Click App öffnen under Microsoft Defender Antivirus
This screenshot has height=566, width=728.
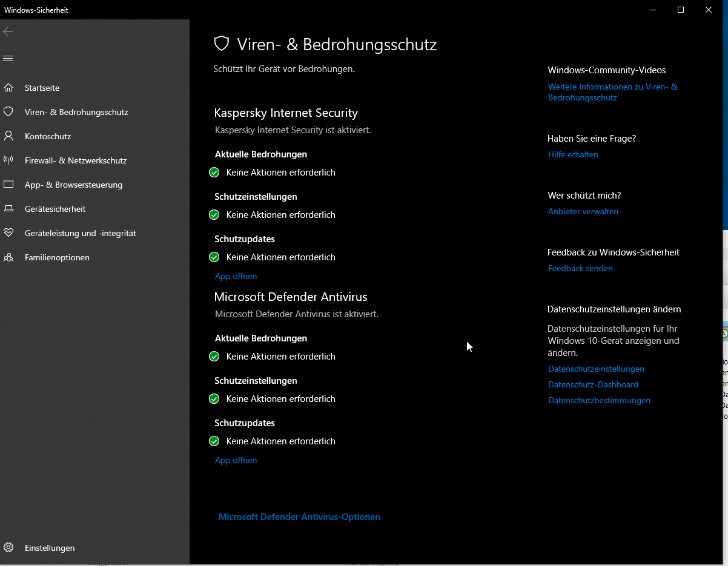[x=236, y=460]
